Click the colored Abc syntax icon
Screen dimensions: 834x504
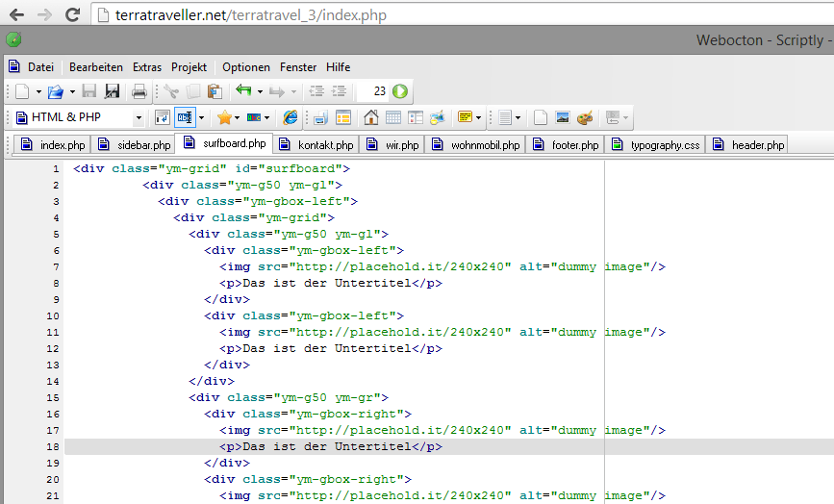pos(254,117)
